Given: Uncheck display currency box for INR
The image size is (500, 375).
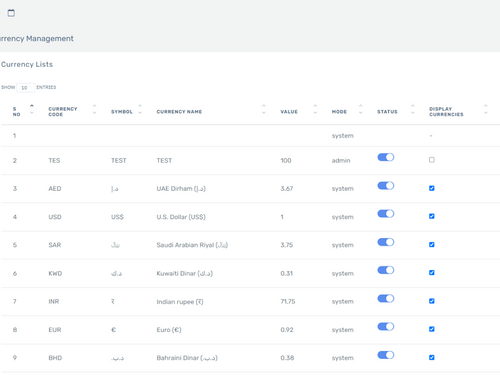Looking at the screenshot, I should click(432, 301).
